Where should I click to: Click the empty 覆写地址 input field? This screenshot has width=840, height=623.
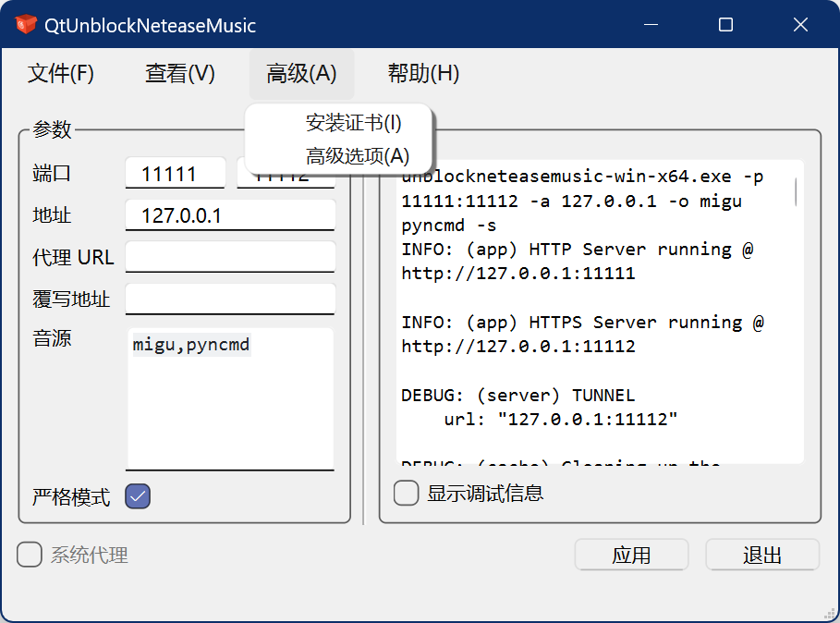click(x=230, y=299)
